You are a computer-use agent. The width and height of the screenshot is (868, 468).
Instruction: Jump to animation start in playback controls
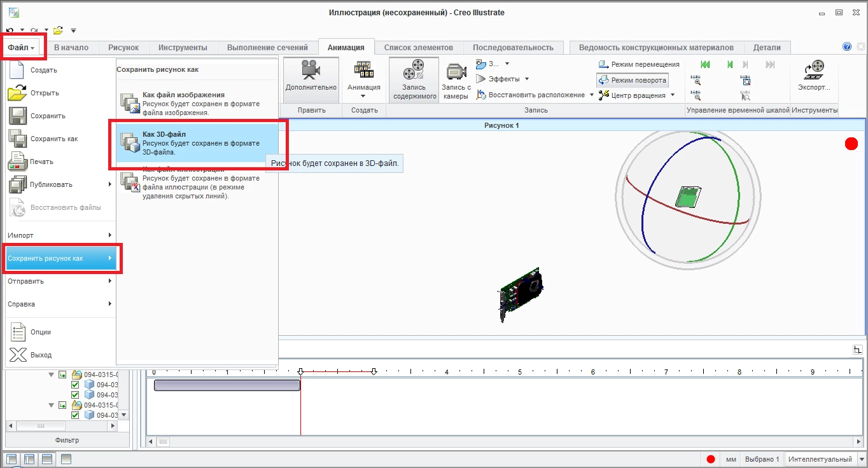pyautogui.click(x=705, y=64)
